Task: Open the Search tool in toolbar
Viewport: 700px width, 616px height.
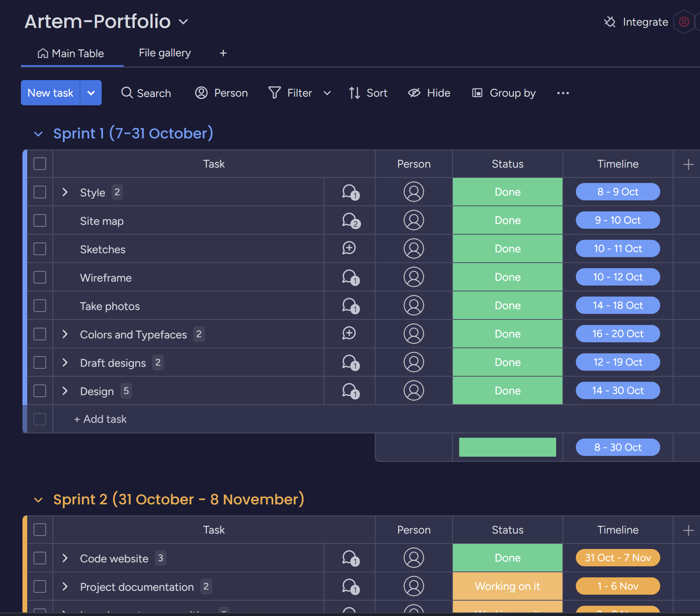Action: 146,93
